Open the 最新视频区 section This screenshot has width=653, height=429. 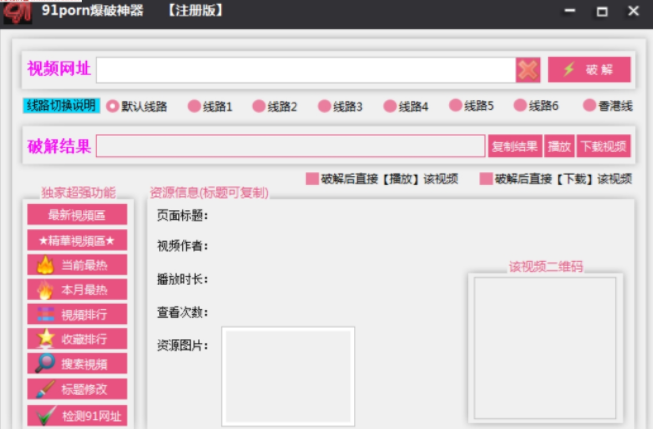[77, 215]
